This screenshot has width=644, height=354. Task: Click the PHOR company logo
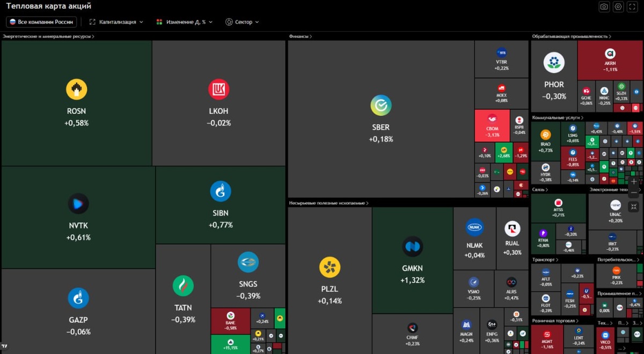(554, 63)
